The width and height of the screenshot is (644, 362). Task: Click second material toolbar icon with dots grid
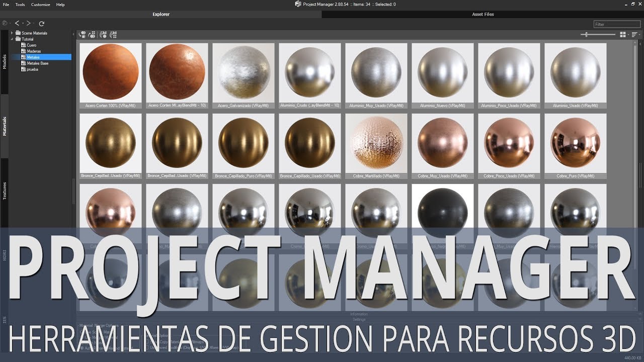(92, 35)
